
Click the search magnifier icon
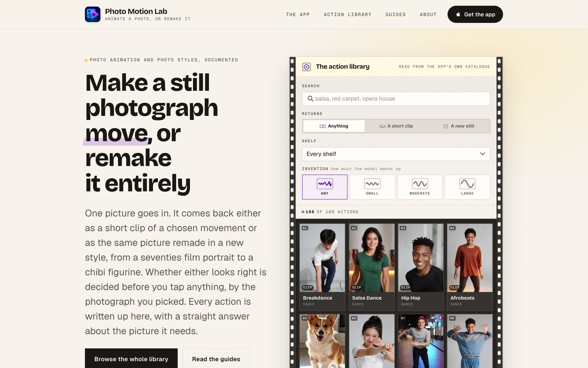point(311,99)
